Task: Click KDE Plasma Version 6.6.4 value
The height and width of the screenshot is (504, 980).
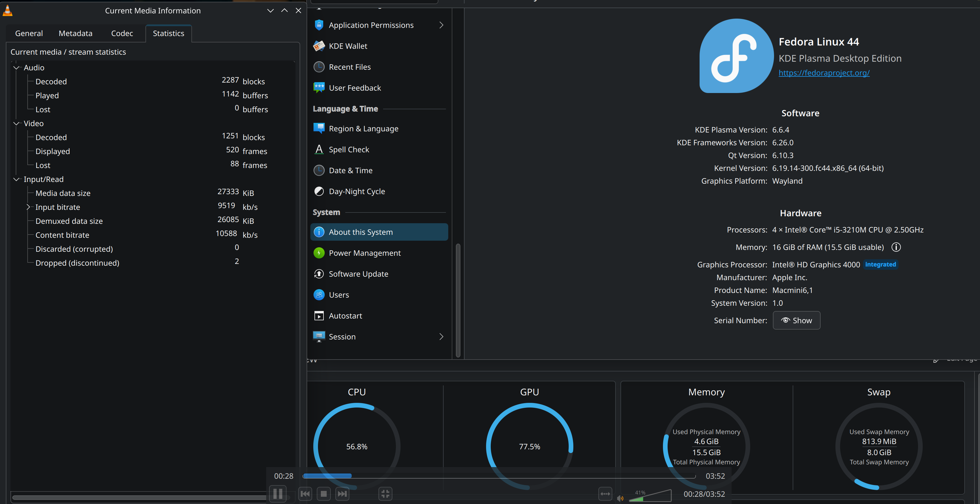Action: [x=781, y=130]
